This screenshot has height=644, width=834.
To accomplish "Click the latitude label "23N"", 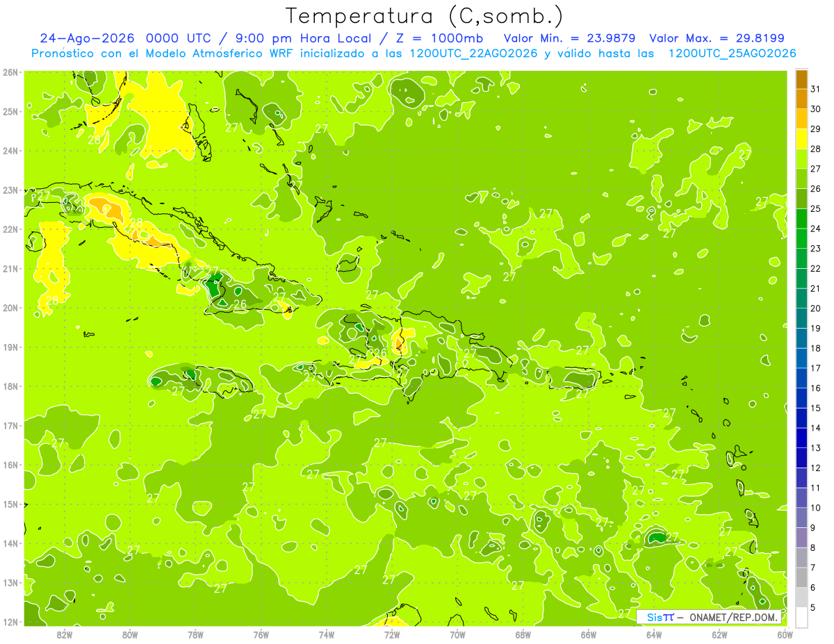I will [x=10, y=190].
